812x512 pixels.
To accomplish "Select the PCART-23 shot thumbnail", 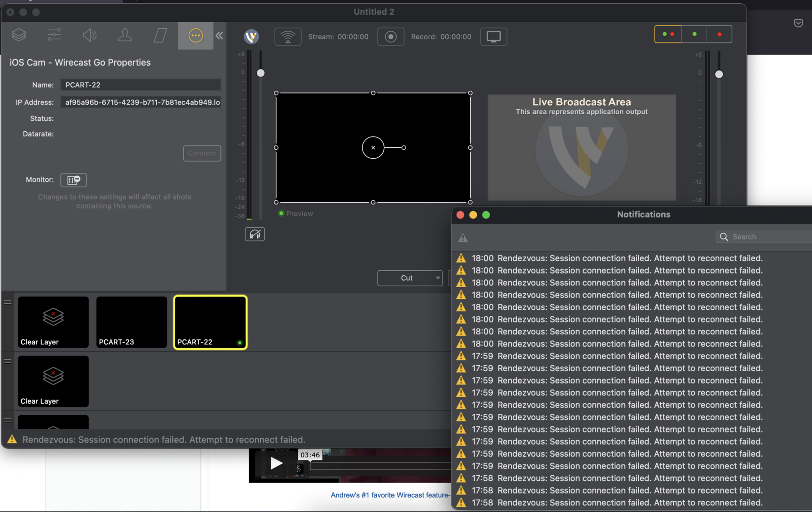I will pyautogui.click(x=132, y=322).
